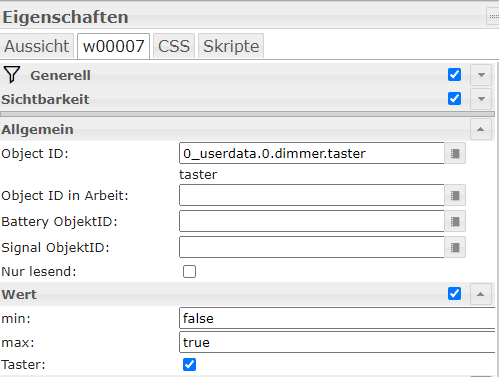Uncheck the Taster checkbox
Screen dimensions: 499x377
pyautogui.click(x=189, y=364)
